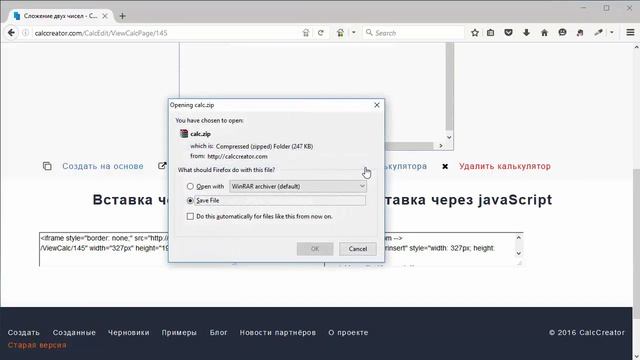Click down arrow of JavaScript textarea scrollbar

[x=519, y=253]
